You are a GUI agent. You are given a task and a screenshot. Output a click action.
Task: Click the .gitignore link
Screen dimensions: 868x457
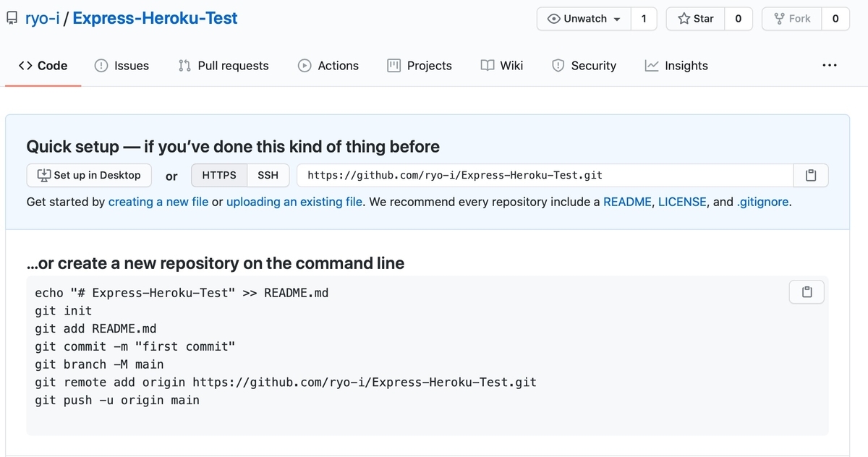coord(762,202)
